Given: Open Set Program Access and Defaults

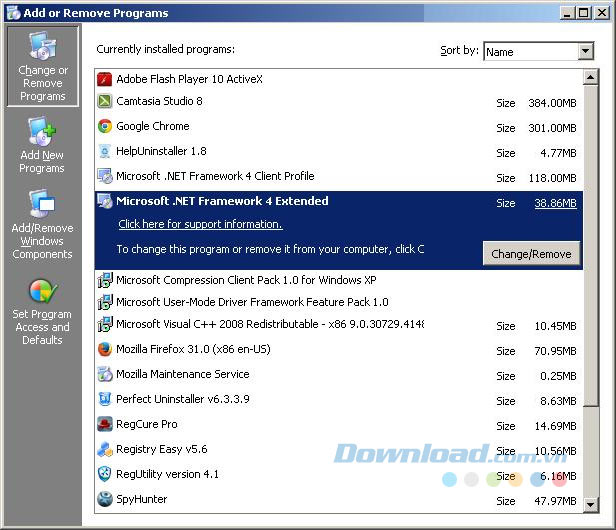Looking at the screenshot, I should [42, 312].
